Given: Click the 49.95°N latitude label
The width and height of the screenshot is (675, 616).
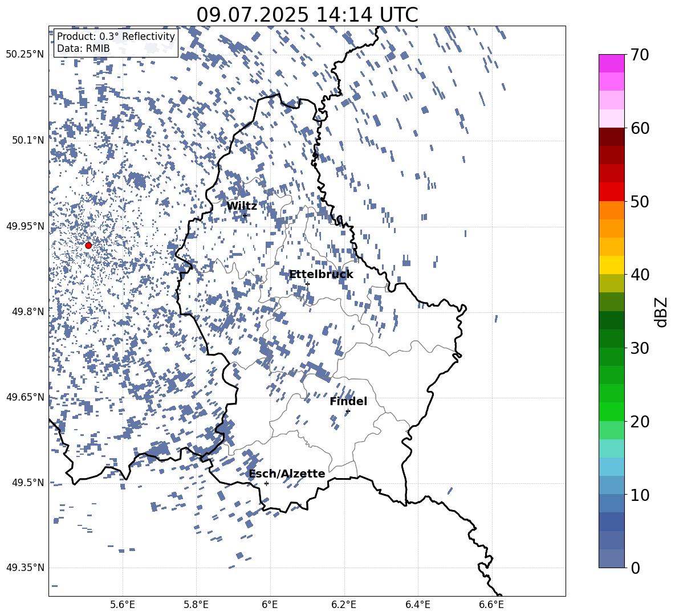Looking at the screenshot, I should [25, 226].
